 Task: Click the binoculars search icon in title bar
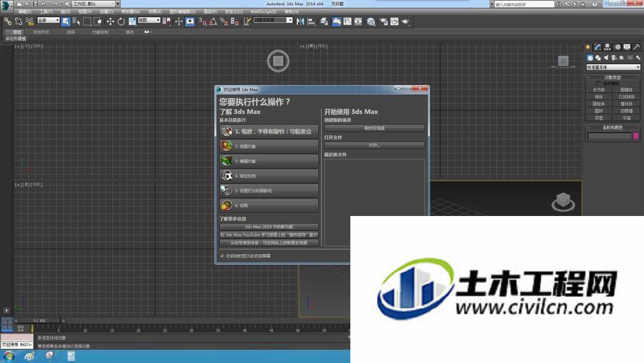click(558, 4)
